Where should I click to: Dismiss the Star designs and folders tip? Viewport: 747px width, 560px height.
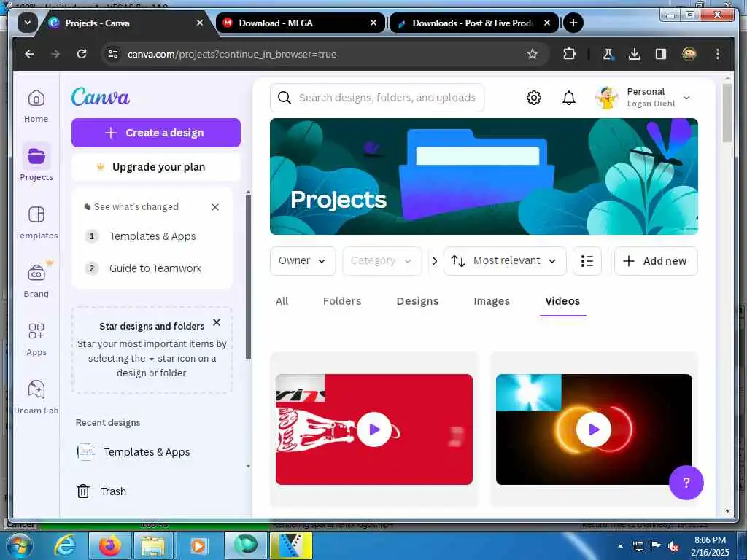pyautogui.click(x=216, y=322)
